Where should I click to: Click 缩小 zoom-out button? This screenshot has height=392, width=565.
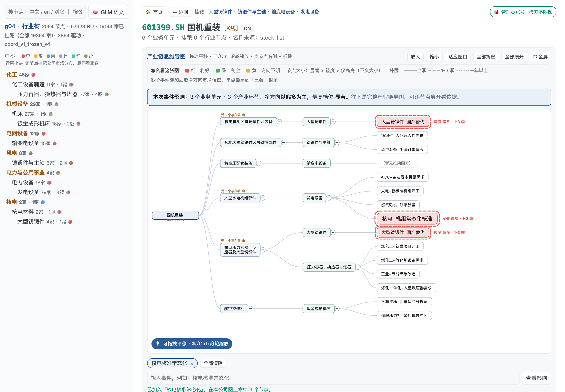pyautogui.click(x=434, y=57)
